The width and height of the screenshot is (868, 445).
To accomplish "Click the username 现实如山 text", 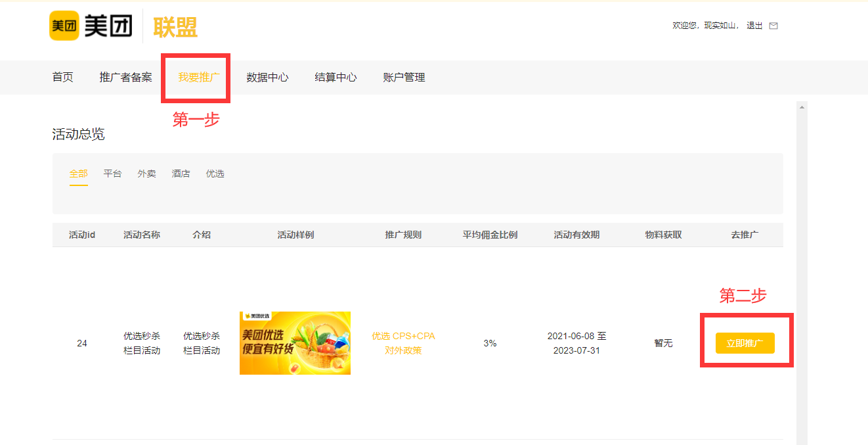I will tap(721, 26).
